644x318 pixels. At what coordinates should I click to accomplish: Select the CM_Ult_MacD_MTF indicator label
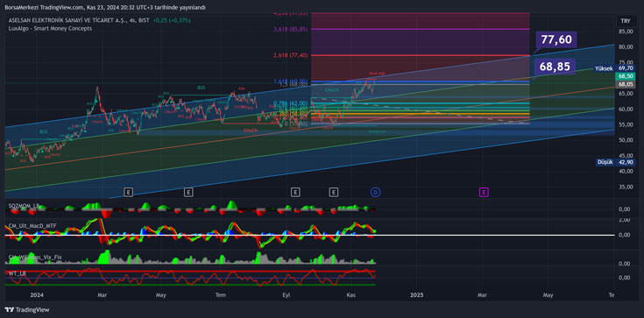[x=32, y=225]
